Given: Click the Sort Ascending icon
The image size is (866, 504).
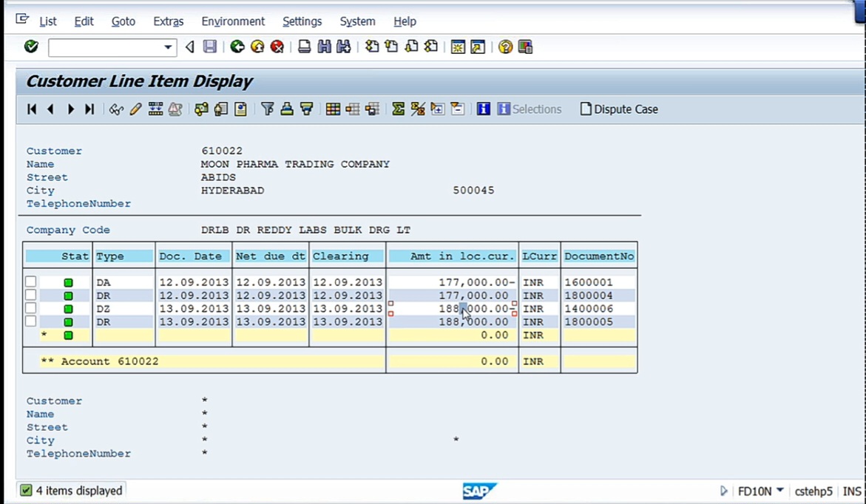Looking at the screenshot, I should click(287, 109).
